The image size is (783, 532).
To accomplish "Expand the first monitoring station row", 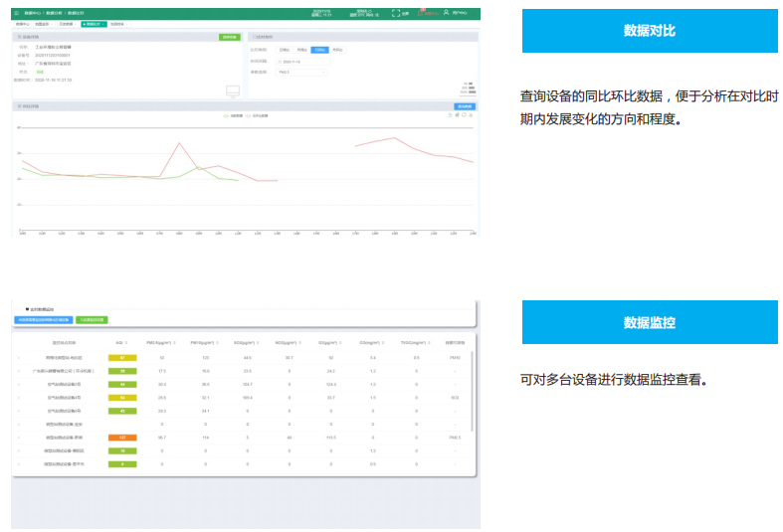I will click(x=19, y=356).
